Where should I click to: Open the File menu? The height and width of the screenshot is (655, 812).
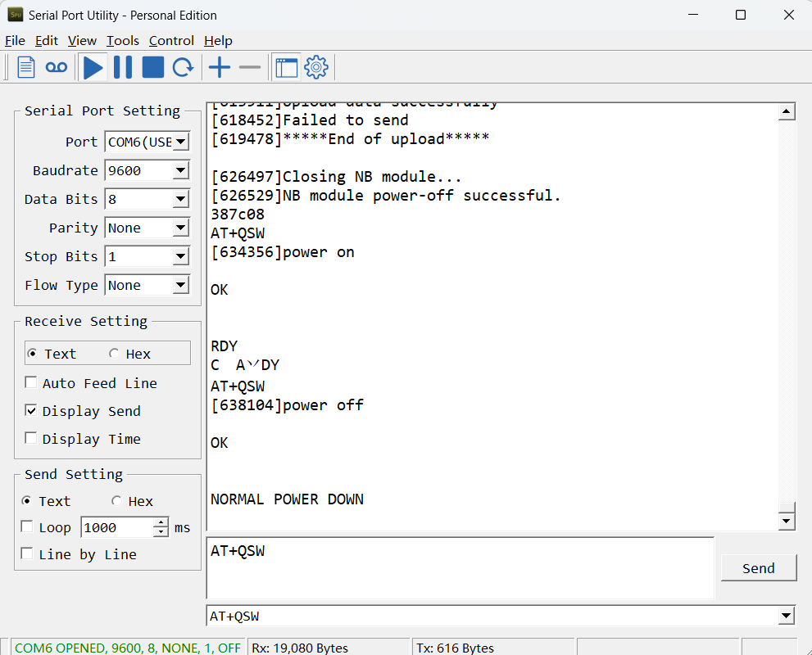click(x=15, y=41)
